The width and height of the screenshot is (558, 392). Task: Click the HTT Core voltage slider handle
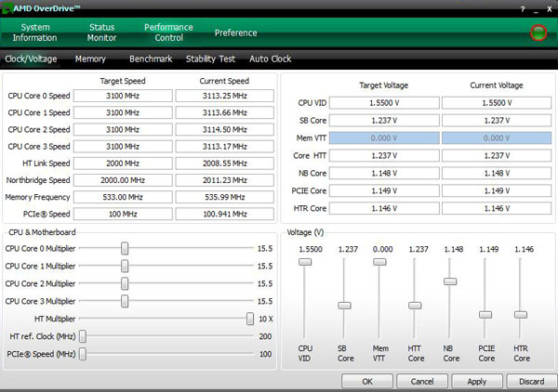[x=415, y=306]
